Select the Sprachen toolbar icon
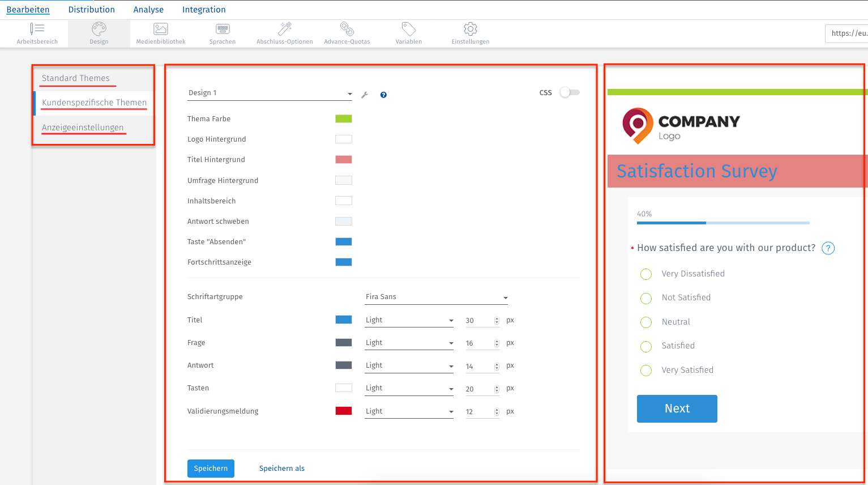The width and height of the screenshot is (868, 485). 222,32
